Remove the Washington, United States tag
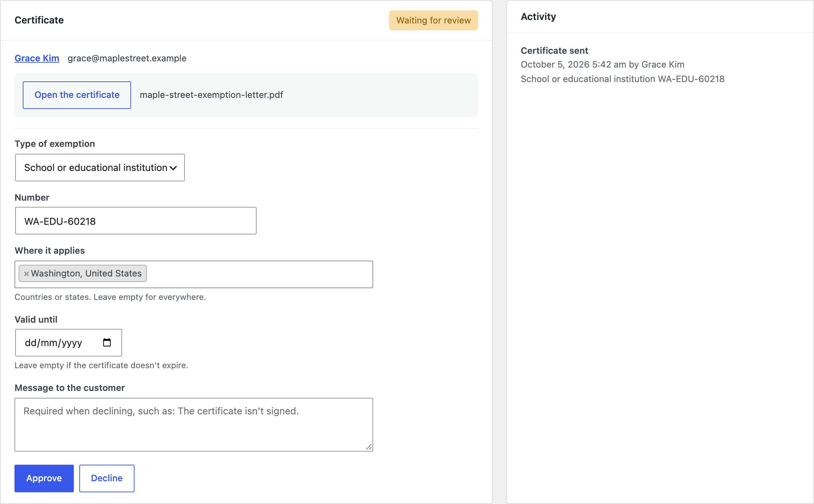814x504 pixels. click(26, 274)
